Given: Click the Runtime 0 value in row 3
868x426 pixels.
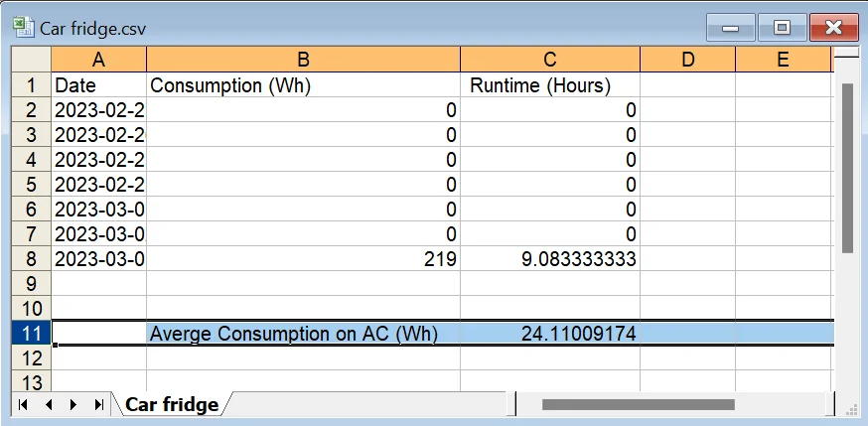Looking at the screenshot, I should point(549,135).
